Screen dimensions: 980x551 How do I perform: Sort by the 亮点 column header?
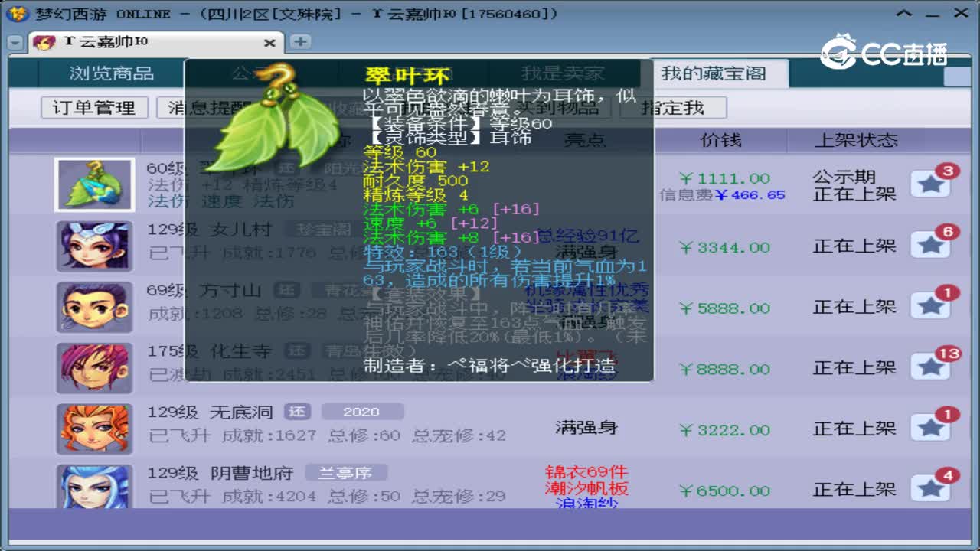586,140
